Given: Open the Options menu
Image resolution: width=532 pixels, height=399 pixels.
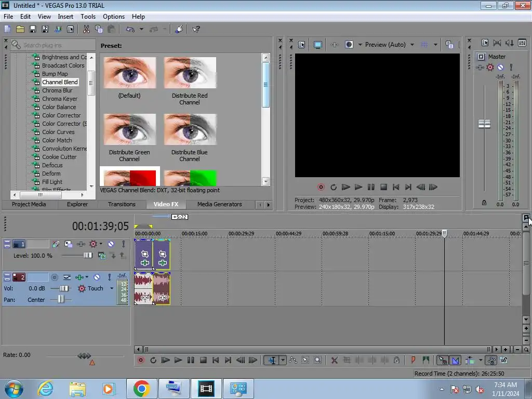Looking at the screenshot, I should [x=114, y=16].
